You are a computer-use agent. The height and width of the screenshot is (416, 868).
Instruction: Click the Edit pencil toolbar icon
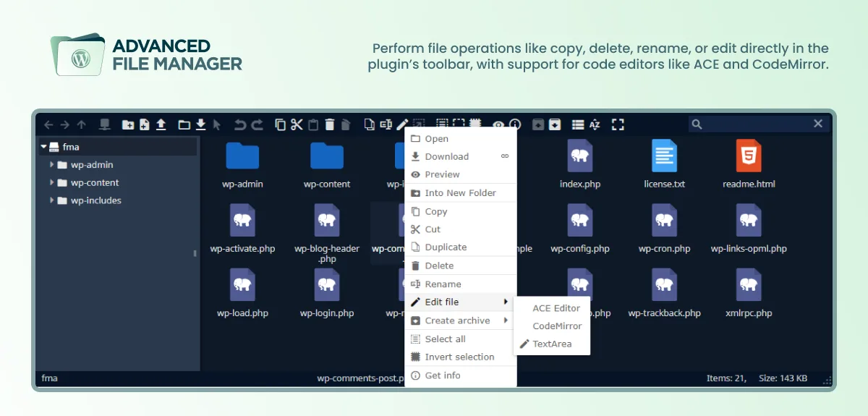(402, 124)
